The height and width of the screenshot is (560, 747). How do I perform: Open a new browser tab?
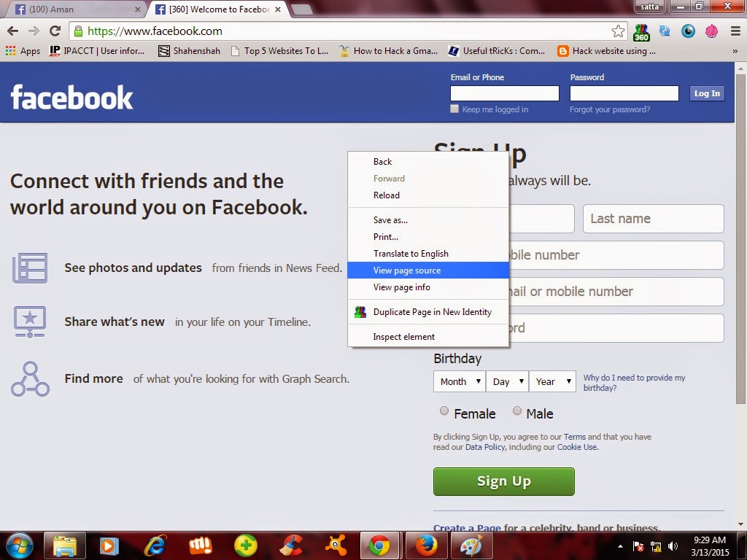click(x=301, y=9)
